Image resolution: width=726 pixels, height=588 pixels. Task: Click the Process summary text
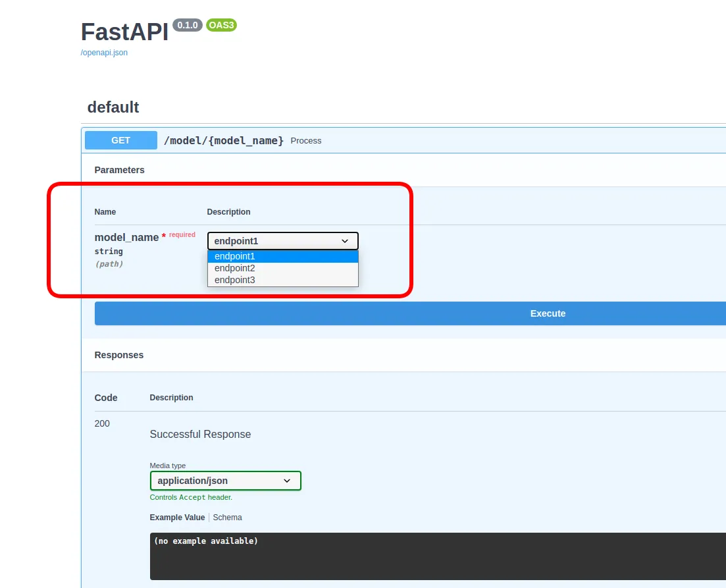pos(306,141)
